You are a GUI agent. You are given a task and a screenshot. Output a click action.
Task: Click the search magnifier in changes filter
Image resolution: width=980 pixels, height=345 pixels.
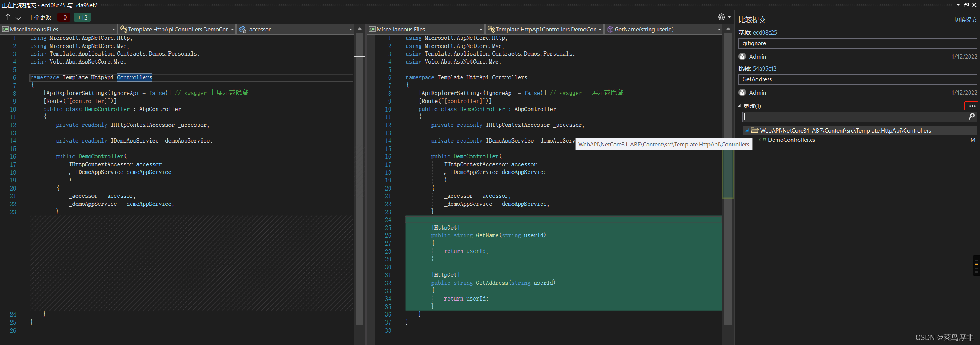click(972, 117)
